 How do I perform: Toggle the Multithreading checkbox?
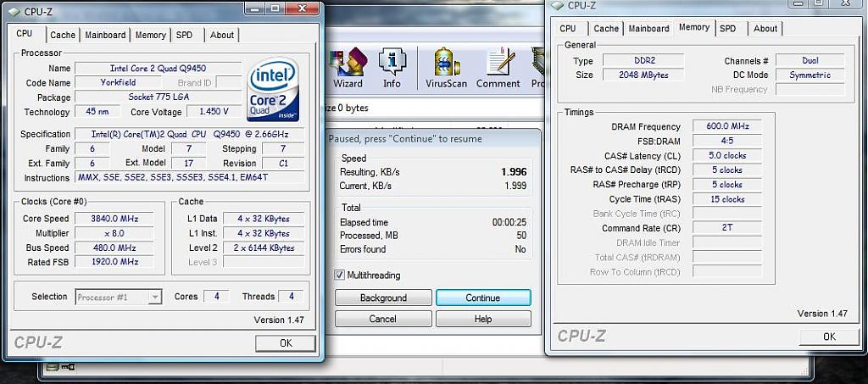339,275
